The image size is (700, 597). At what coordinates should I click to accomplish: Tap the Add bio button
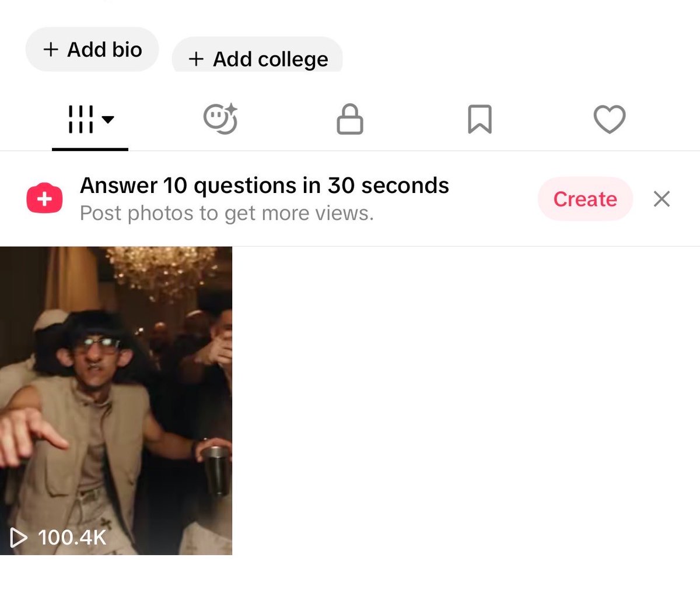pyautogui.click(x=92, y=50)
